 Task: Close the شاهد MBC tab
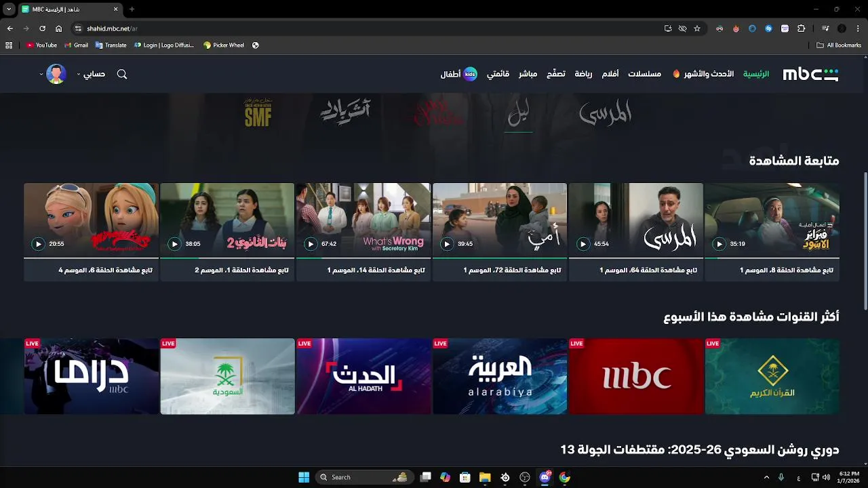click(115, 9)
